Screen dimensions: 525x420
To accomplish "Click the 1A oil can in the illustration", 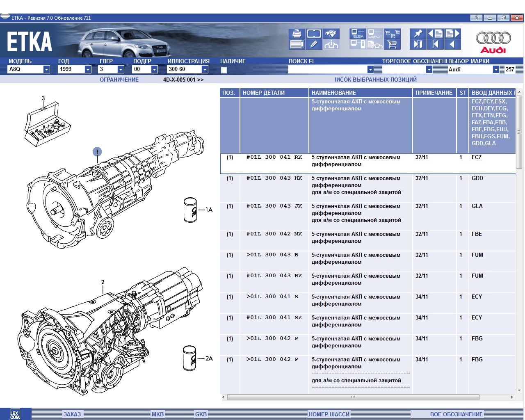I will [x=190, y=210].
